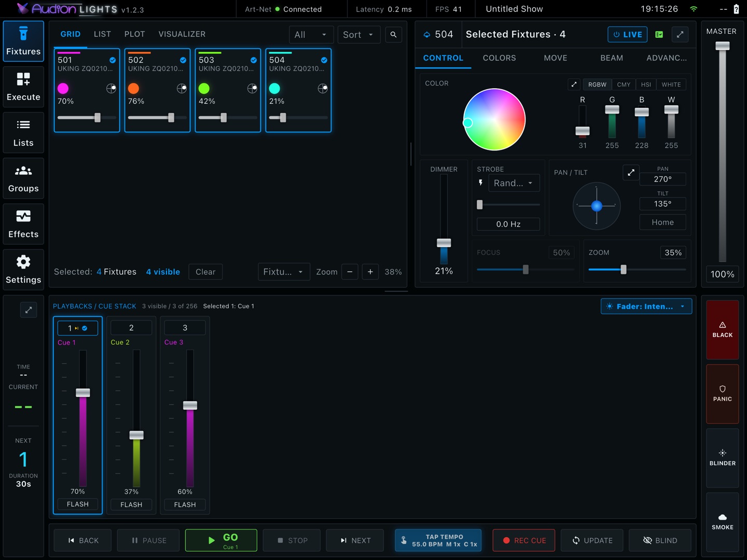747x560 pixels.
Task: Open the Fixtures section in sidebar
Action: point(23,41)
